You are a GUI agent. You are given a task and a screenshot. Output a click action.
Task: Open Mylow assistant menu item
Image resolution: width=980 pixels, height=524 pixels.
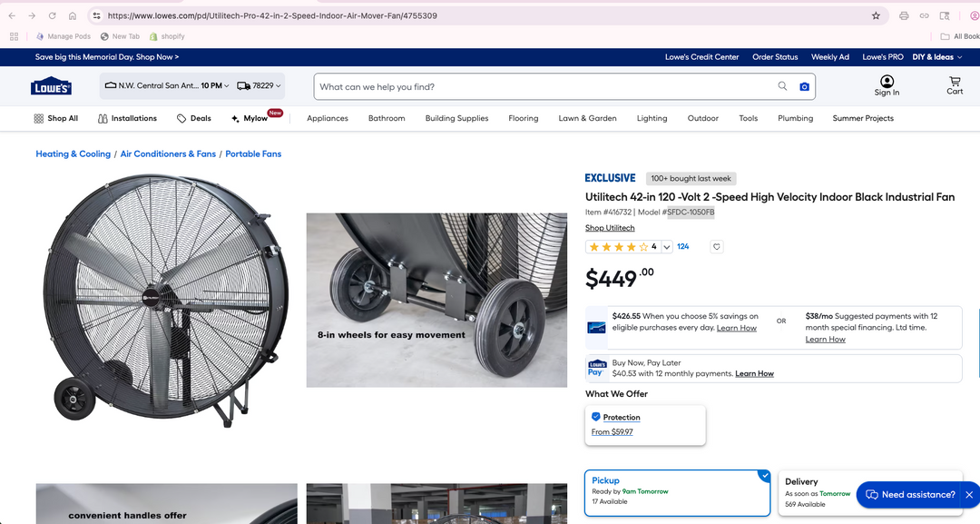pyautogui.click(x=256, y=117)
